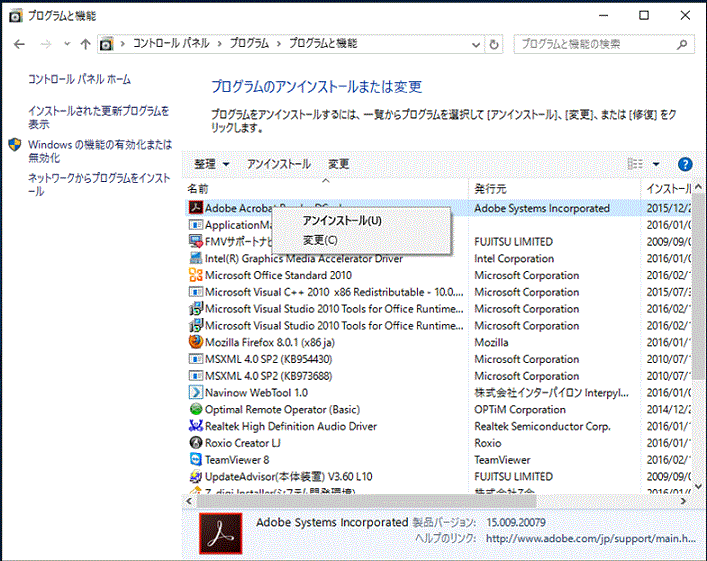
Task: Select TeamViewer 8 program name
Action: (237, 460)
